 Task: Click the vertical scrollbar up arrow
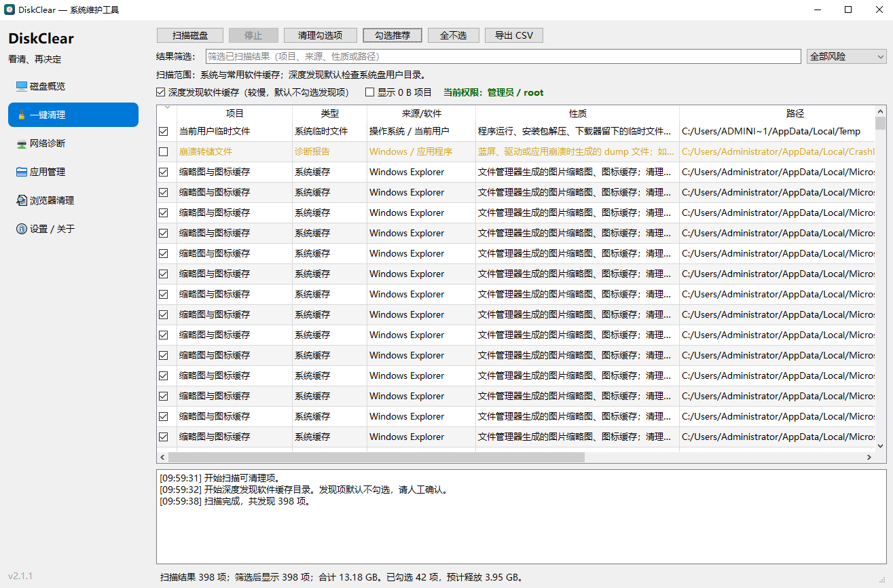881,111
